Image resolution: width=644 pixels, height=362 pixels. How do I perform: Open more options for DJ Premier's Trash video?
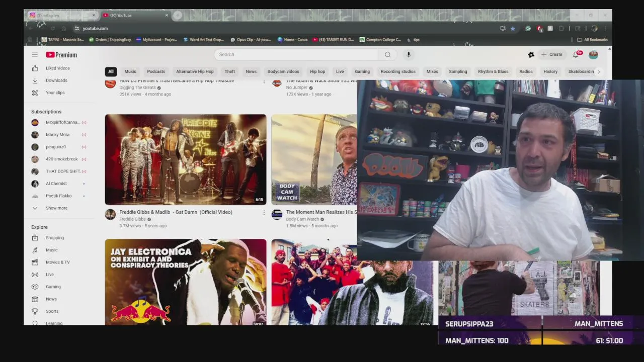click(x=264, y=81)
